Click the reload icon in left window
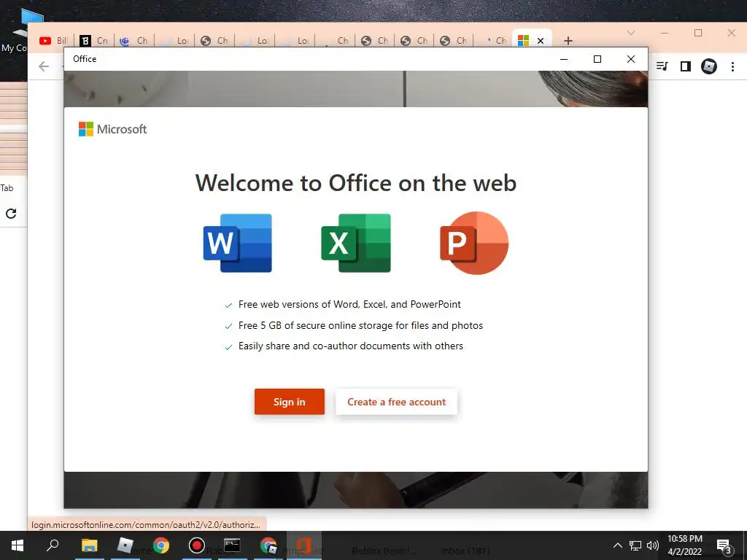Viewport: 747px width, 560px height. coord(11,214)
